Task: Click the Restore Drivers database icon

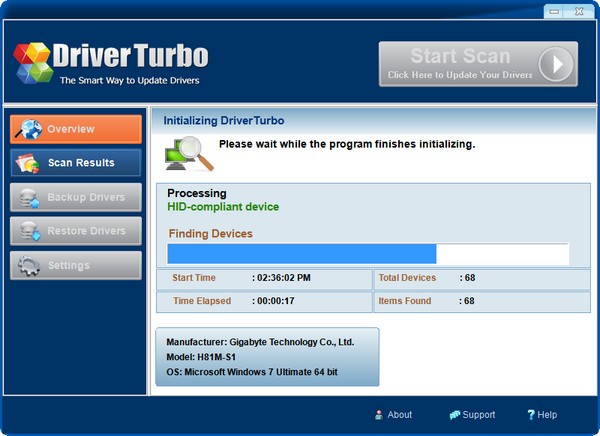Action: point(29,231)
